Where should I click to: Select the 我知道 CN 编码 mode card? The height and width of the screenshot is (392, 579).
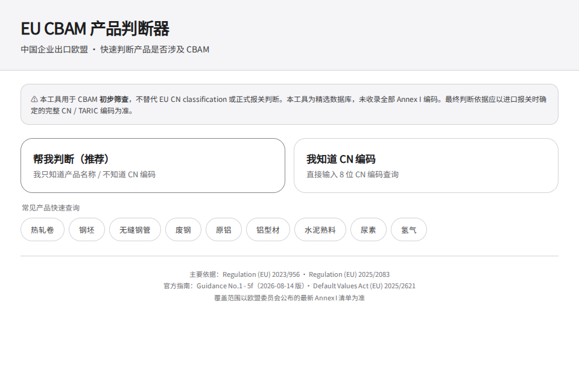(426, 165)
